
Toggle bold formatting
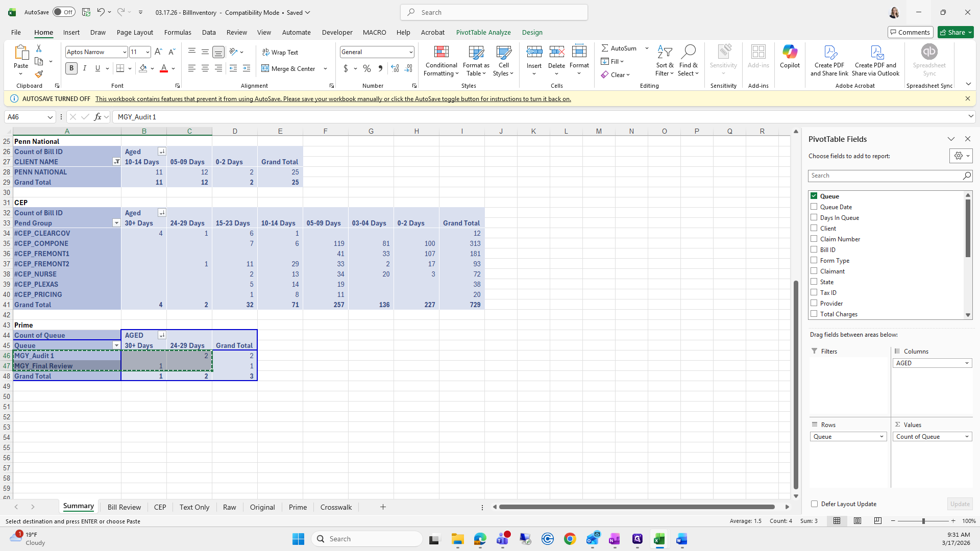[x=71, y=68]
